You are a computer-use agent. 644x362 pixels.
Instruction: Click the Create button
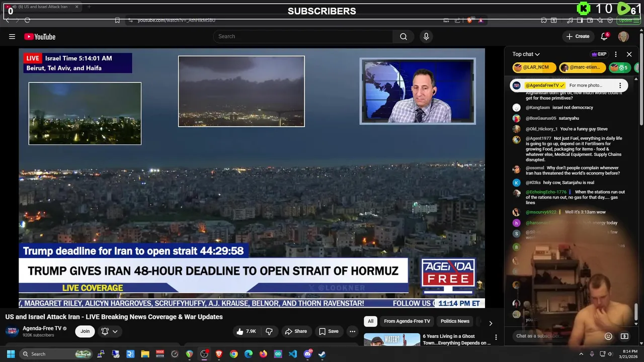point(578,36)
